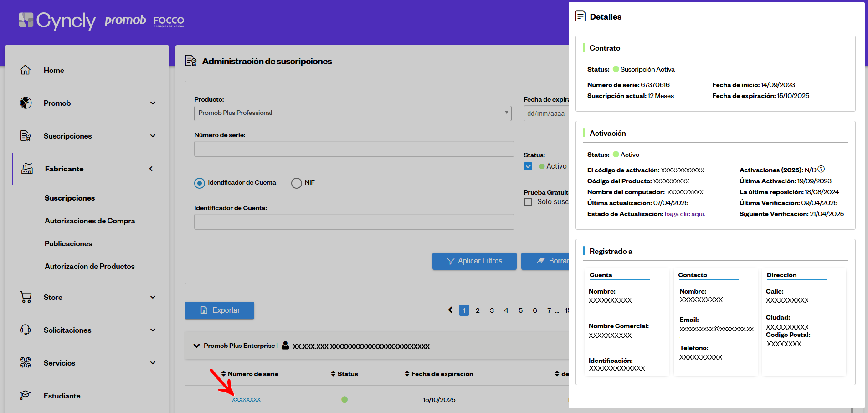Open Publicaciones submenu item
The image size is (868, 413).
(68, 243)
